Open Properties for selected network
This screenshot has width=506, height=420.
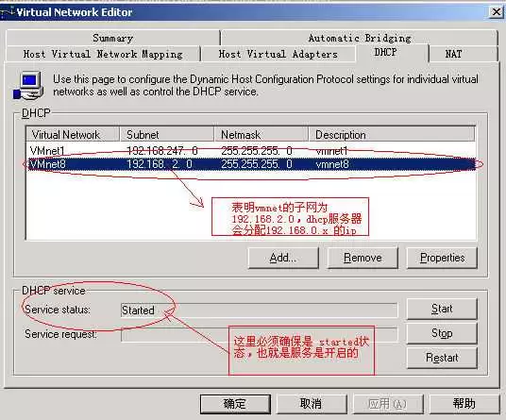(x=442, y=258)
